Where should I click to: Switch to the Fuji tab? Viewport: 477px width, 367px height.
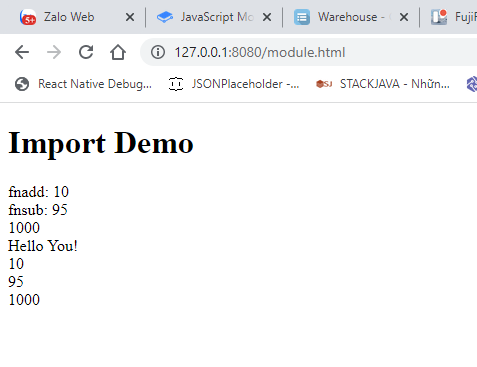453,17
